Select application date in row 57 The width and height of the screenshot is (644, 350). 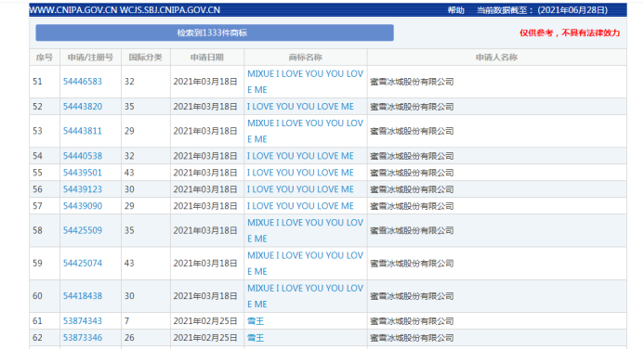coord(205,206)
